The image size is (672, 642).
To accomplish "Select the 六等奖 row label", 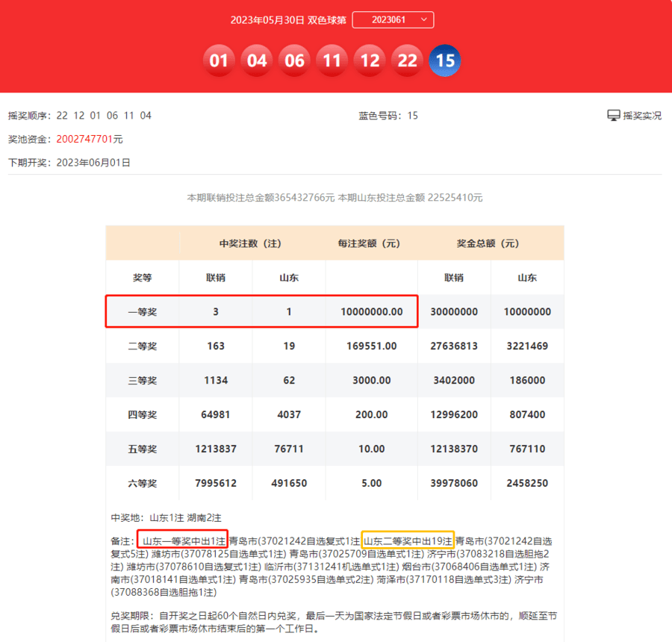I will pos(142,483).
